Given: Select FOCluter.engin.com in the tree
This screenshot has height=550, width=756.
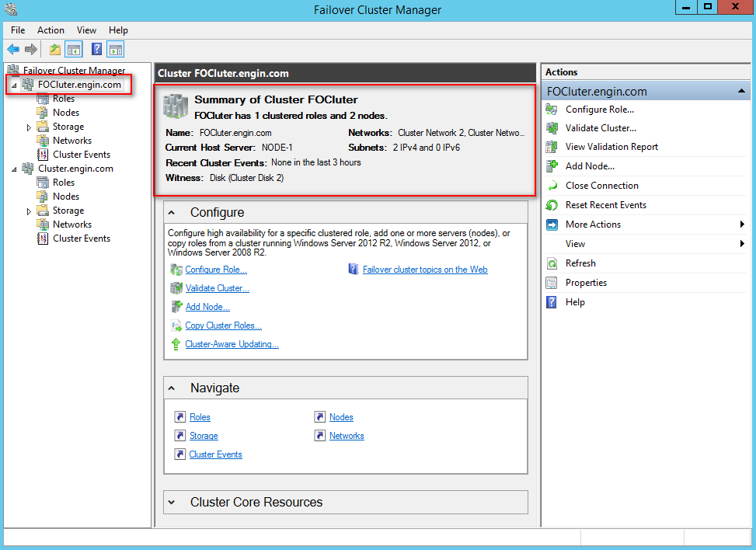Looking at the screenshot, I should point(79,85).
